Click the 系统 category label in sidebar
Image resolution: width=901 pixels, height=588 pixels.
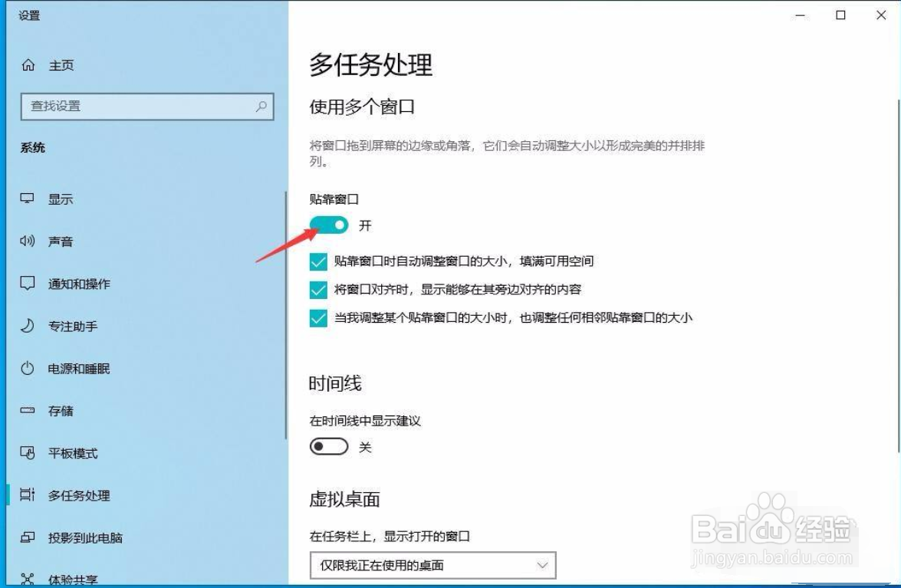coord(33,148)
